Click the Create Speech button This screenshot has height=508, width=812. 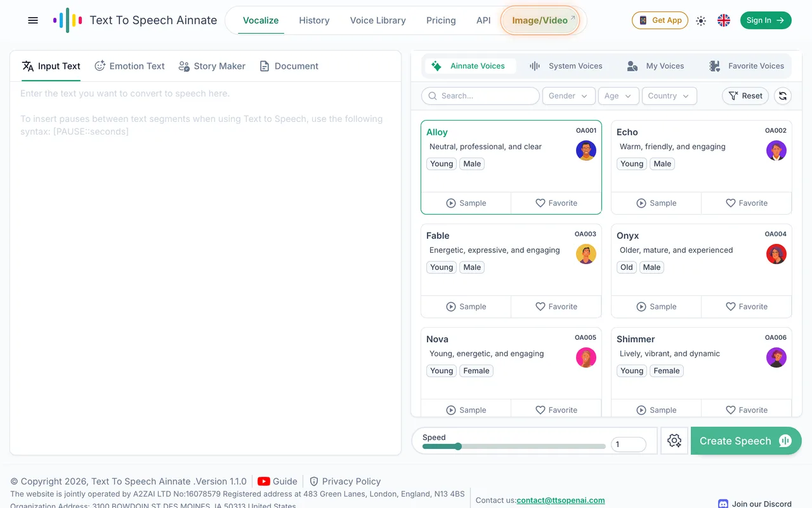pos(746,441)
